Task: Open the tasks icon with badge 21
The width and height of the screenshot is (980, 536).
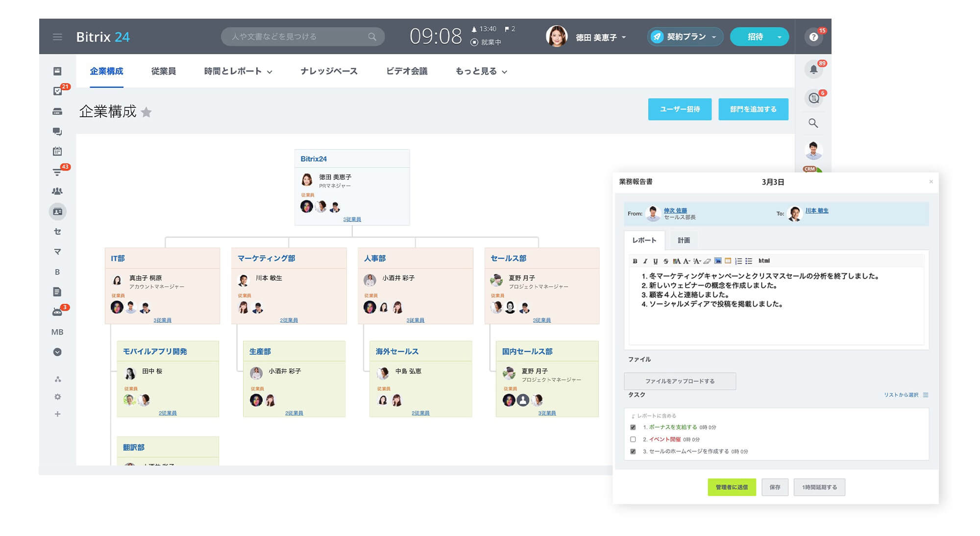Action: (57, 91)
